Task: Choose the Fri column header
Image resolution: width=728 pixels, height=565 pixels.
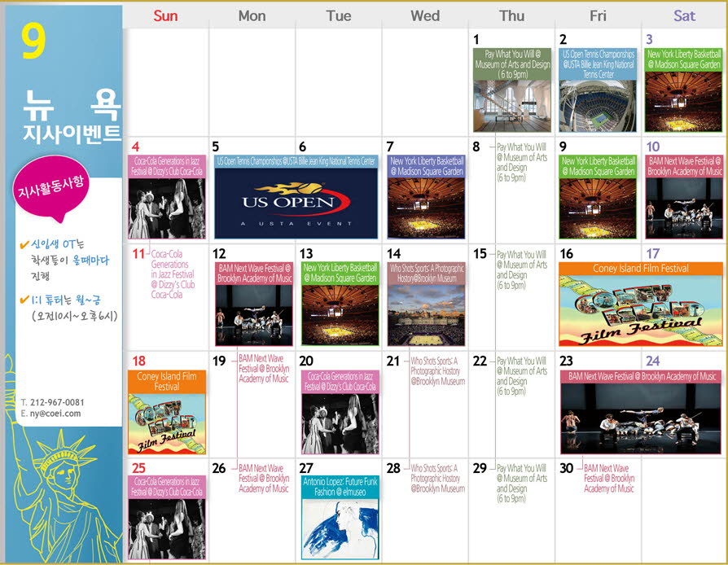Action: (x=598, y=15)
